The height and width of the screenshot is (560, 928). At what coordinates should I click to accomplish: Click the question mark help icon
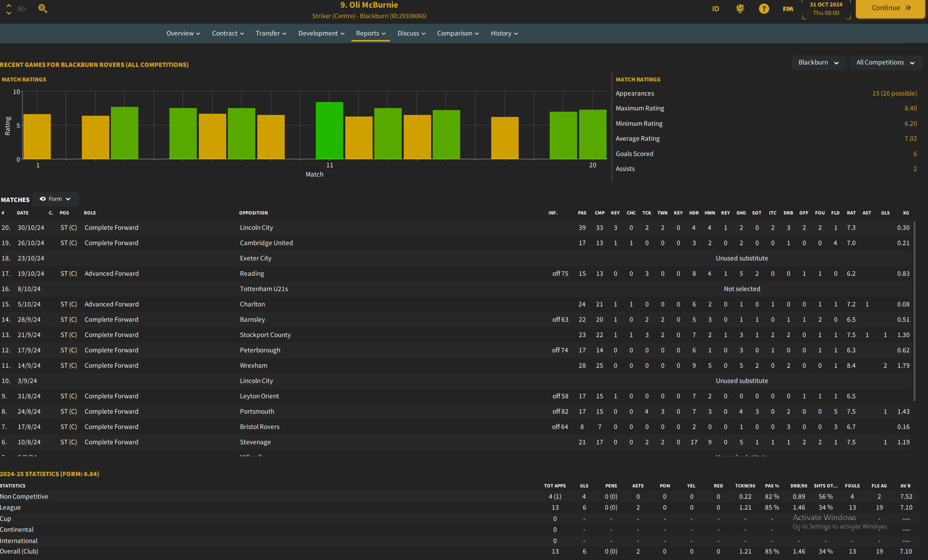pos(763,8)
